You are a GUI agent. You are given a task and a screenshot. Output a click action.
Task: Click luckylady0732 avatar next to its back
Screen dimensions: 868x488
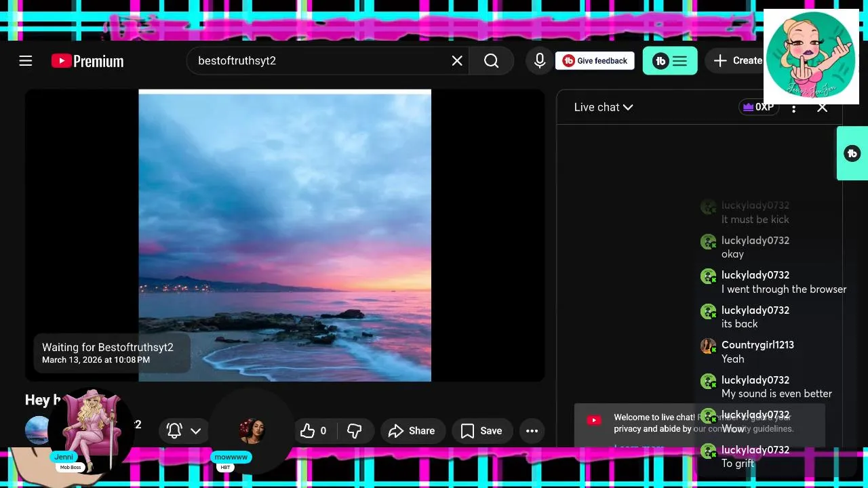pyautogui.click(x=708, y=311)
